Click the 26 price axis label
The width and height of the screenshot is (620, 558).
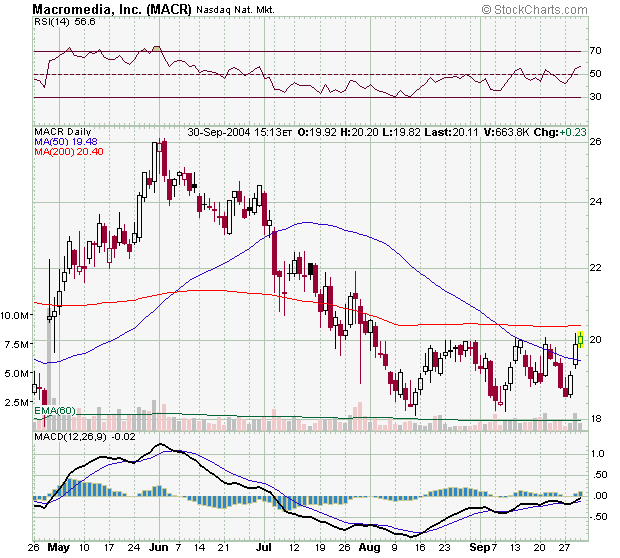click(x=595, y=142)
